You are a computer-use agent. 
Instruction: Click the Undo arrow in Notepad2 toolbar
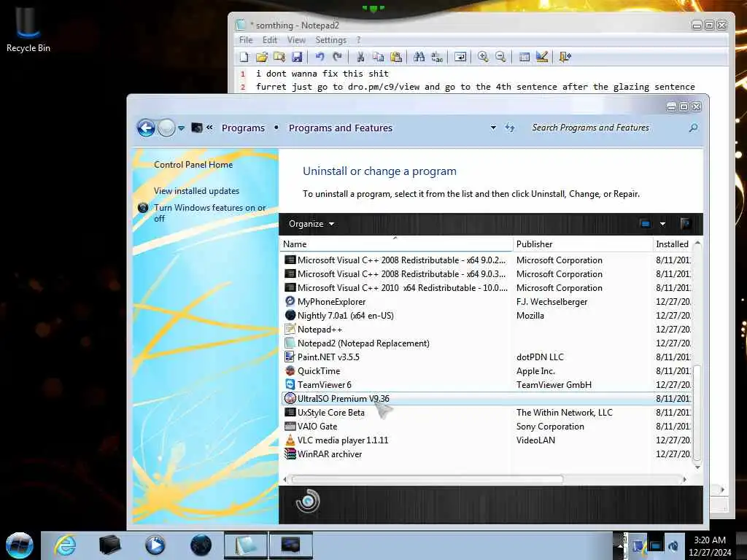coord(320,57)
